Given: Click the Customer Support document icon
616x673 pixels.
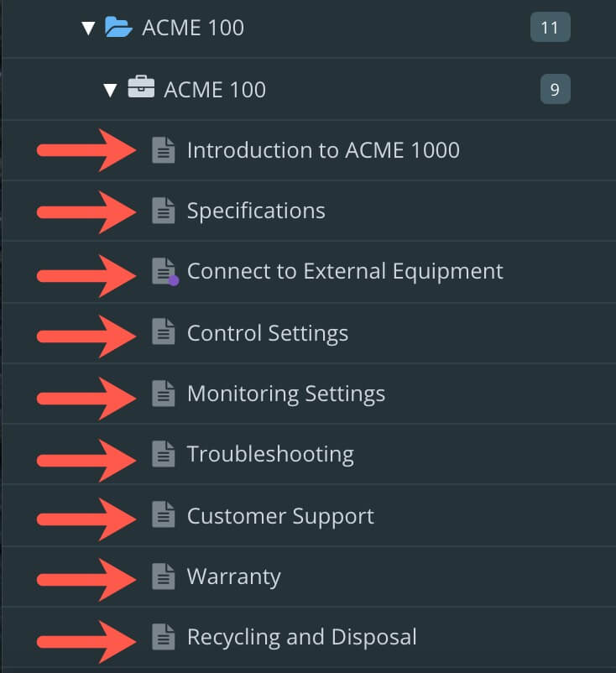Looking at the screenshot, I should [164, 515].
